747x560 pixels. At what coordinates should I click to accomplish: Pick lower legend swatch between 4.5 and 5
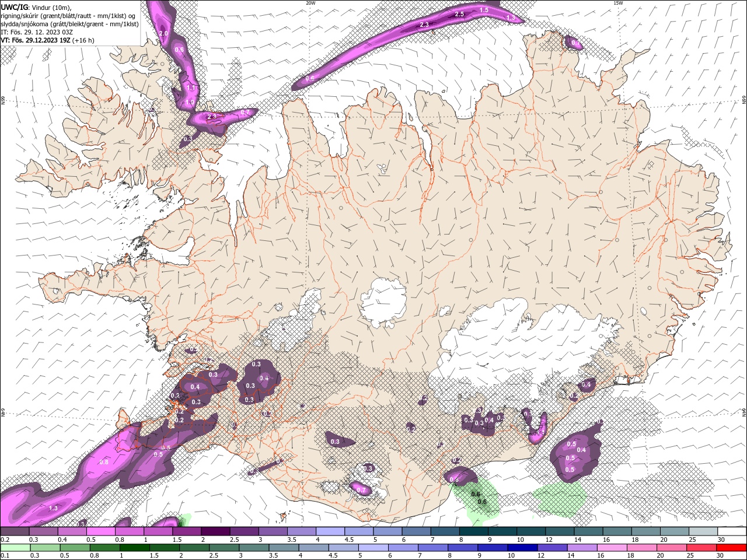point(345,548)
